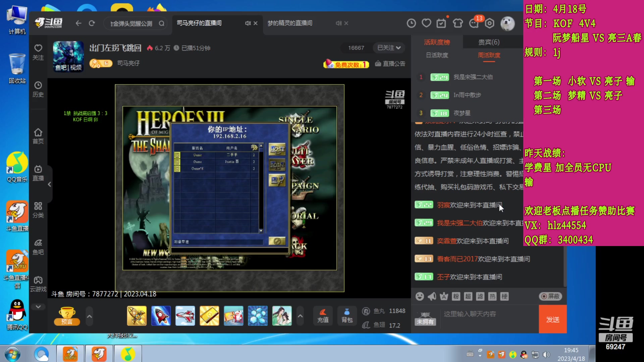Open messages icon with 13 badge
The width and height of the screenshot is (644, 362).
point(474,23)
